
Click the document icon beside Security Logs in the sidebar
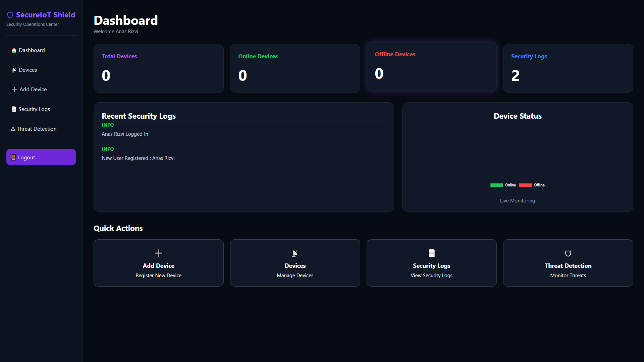14,109
